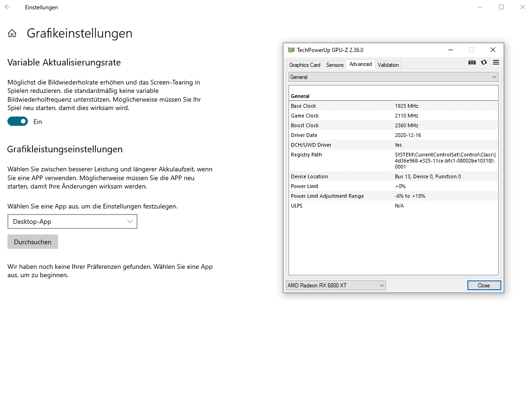Click the back arrow in Einstellungen
The height and width of the screenshot is (403, 532).
coord(7,7)
